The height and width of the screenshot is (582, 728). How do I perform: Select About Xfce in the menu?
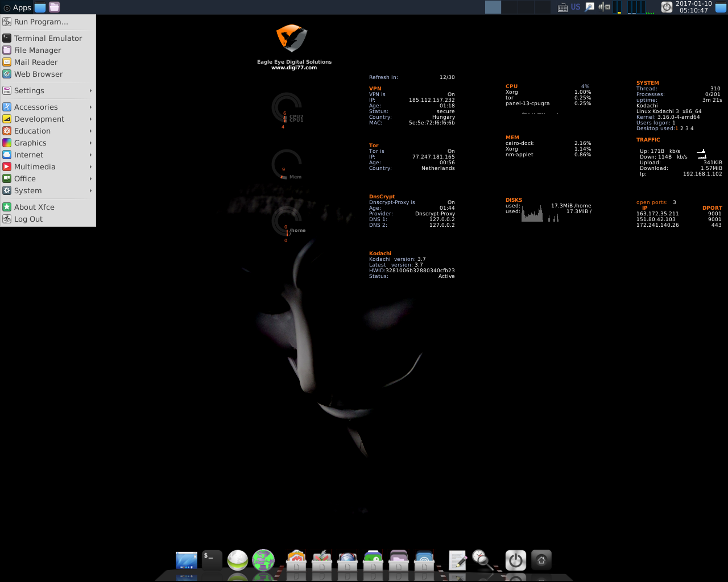click(x=48, y=207)
